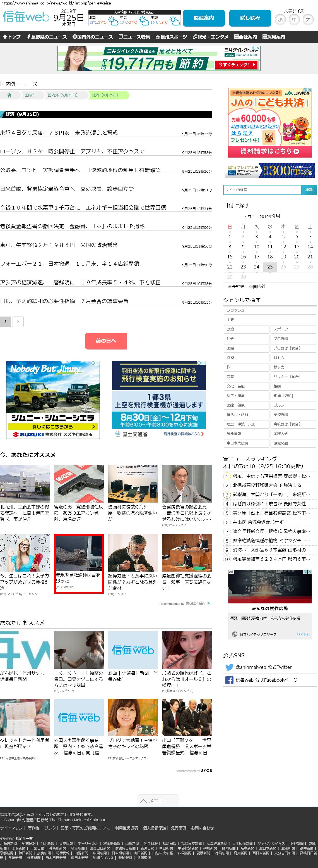Open thumbnail 漫画村に複数の海外口座
Viewport: 318px width, 868px height.
[x=133, y=484]
